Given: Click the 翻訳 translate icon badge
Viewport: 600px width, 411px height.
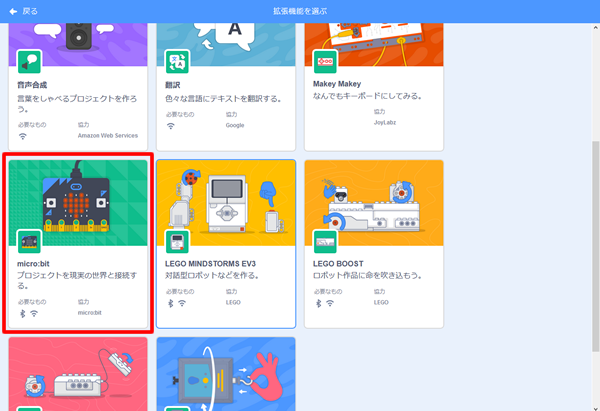Looking at the screenshot, I should (177, 62).
